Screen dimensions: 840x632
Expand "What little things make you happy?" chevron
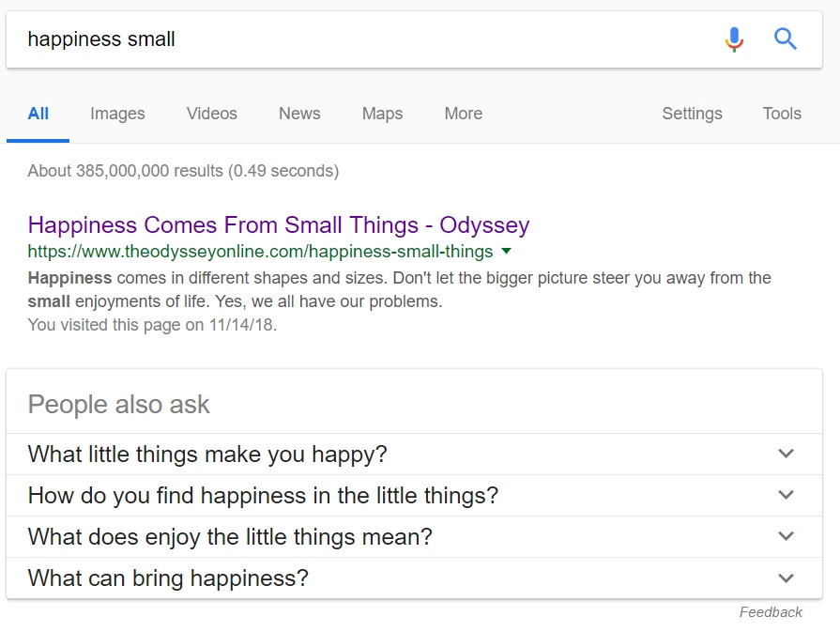[x=787, y=455]
